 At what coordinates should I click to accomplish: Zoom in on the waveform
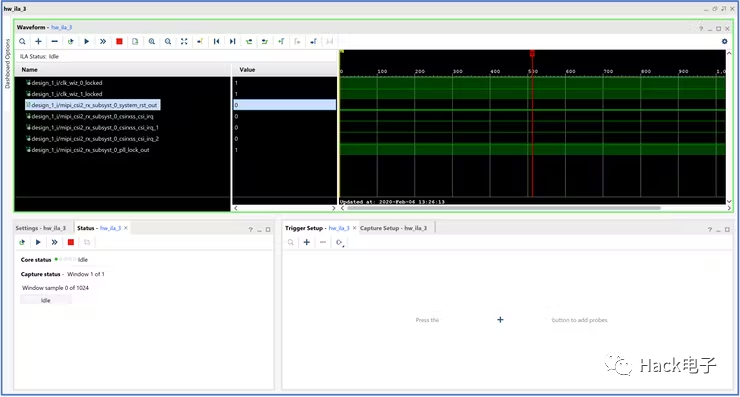coord(151,42)
